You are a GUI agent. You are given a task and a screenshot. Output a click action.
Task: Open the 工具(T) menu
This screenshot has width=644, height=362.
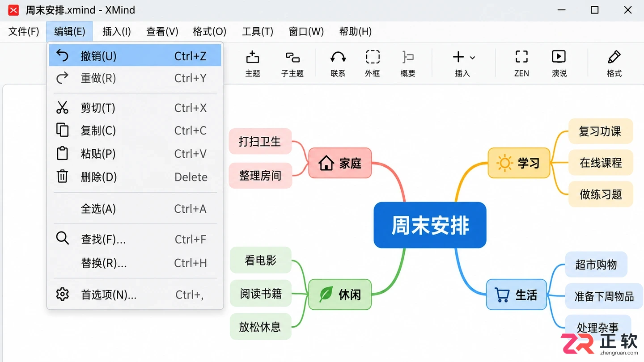(258, 31)
